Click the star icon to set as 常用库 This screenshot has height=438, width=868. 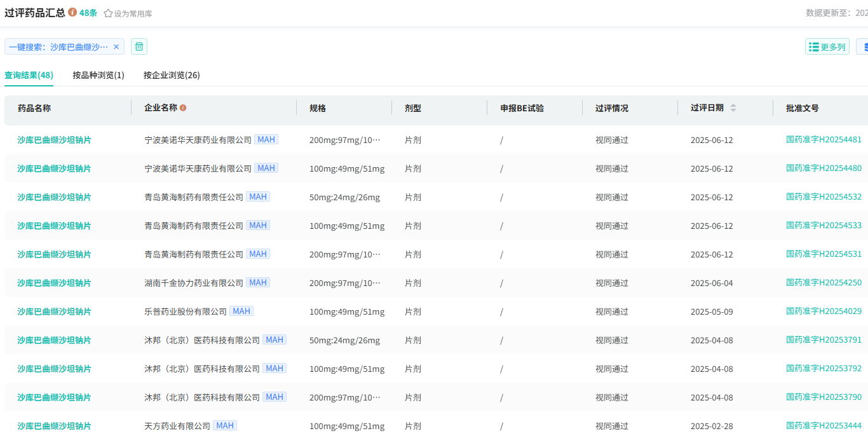tap(108, 13)
